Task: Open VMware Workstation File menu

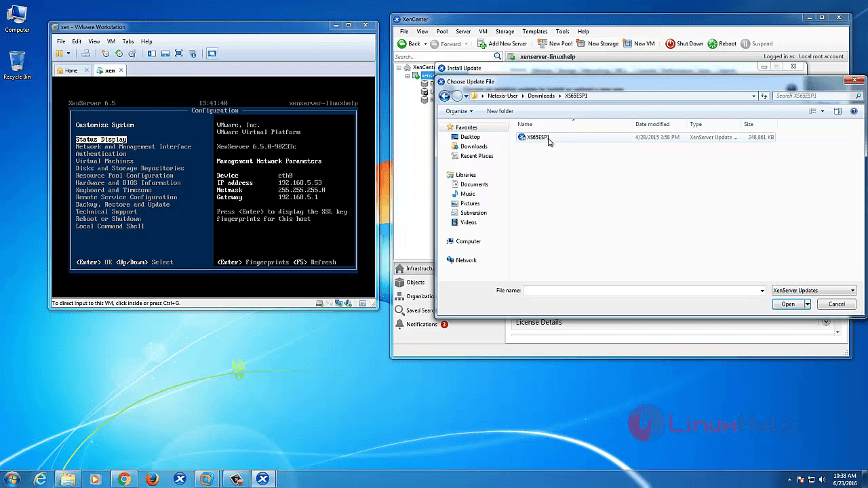Action: point(61,41)
